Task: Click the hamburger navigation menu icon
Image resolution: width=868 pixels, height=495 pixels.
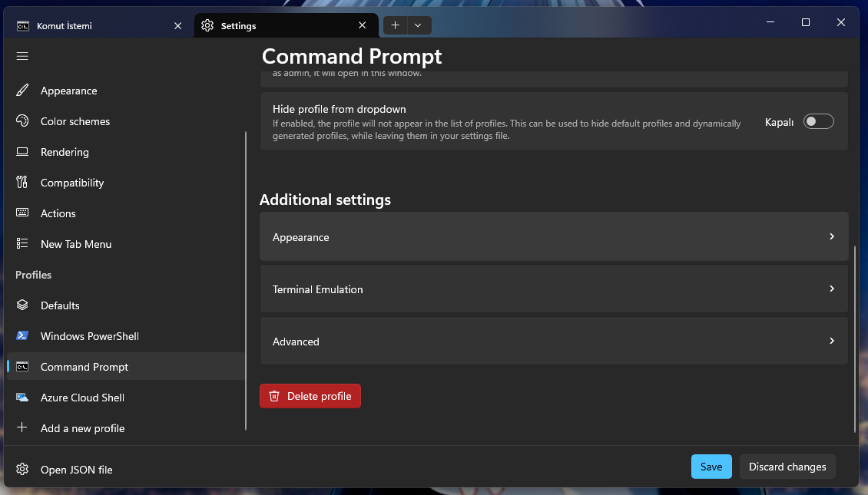Action: [x=22, y=57]
